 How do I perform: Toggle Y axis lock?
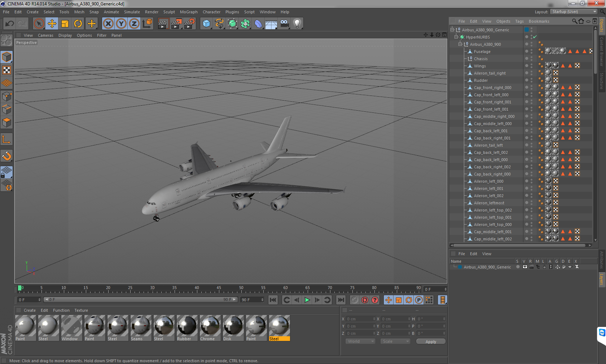[x=121, y=24]
